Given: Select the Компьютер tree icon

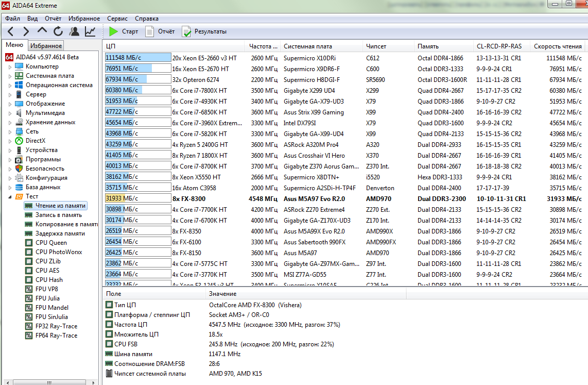Looking at the screenshot, I should point(19,66).
